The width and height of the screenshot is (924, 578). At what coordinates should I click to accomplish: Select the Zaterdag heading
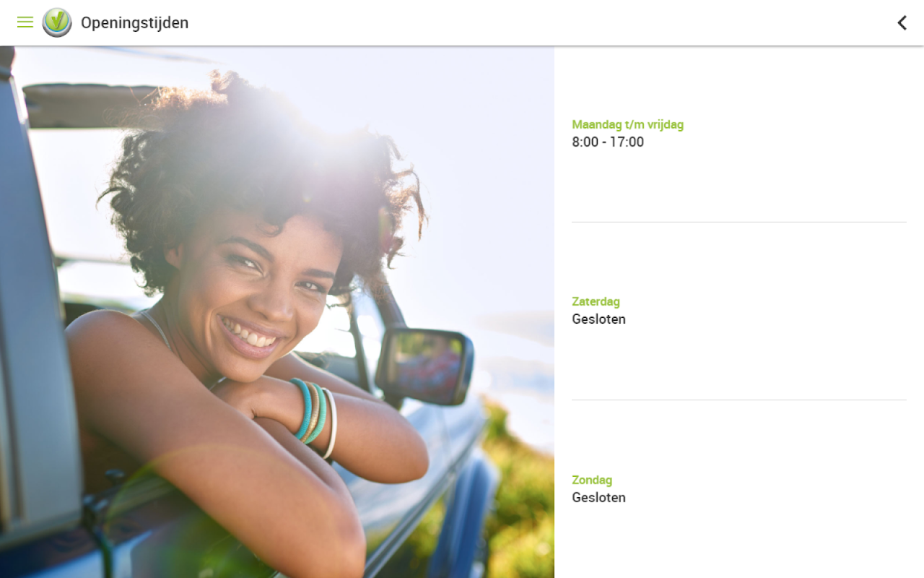[x=596, y=301]
